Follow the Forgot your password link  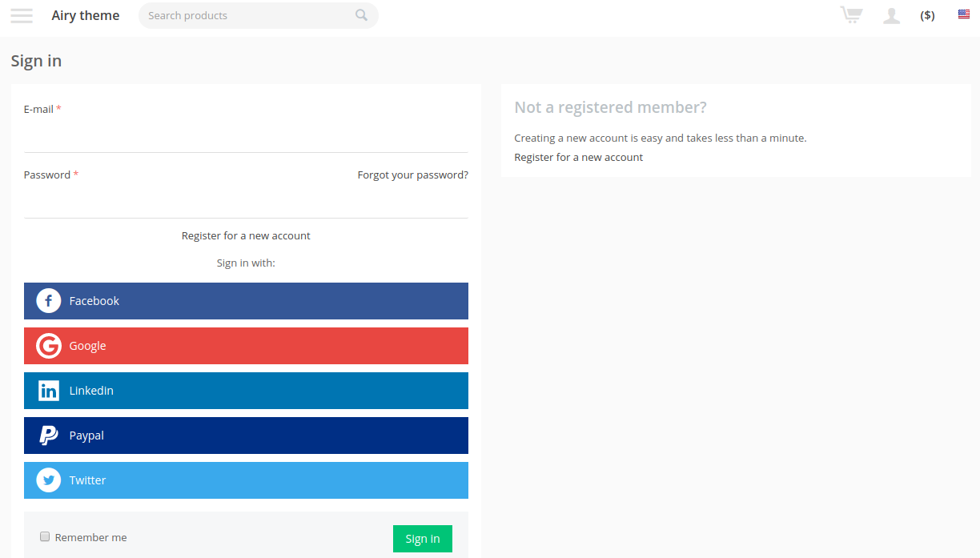coord(413,175)
